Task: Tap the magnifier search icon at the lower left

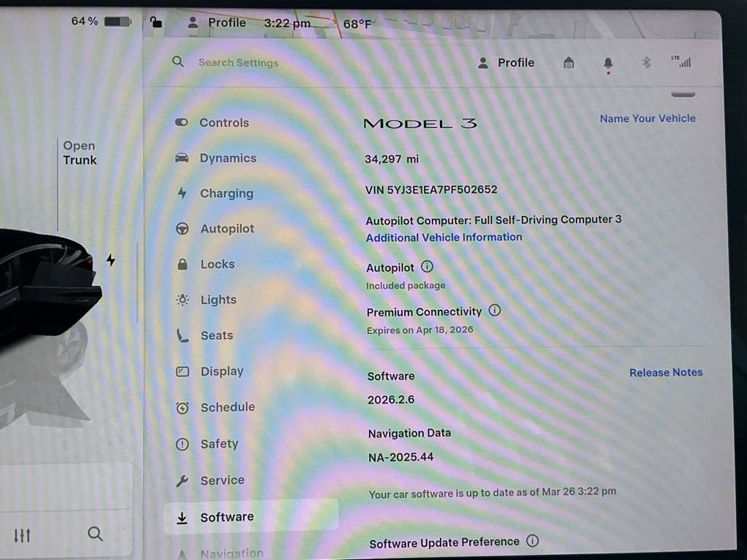Action: point(96,534)
